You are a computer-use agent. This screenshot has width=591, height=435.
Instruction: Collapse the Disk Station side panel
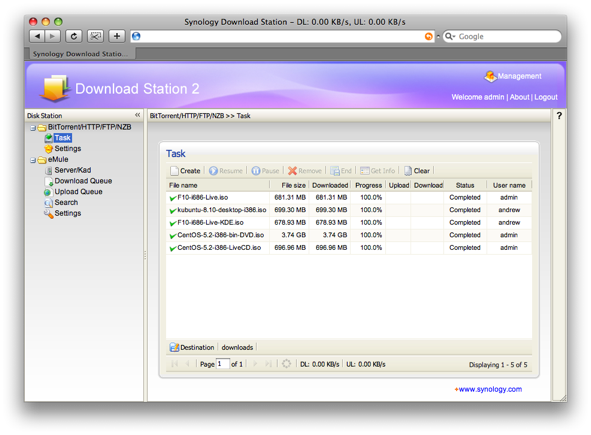coord(138,115)
